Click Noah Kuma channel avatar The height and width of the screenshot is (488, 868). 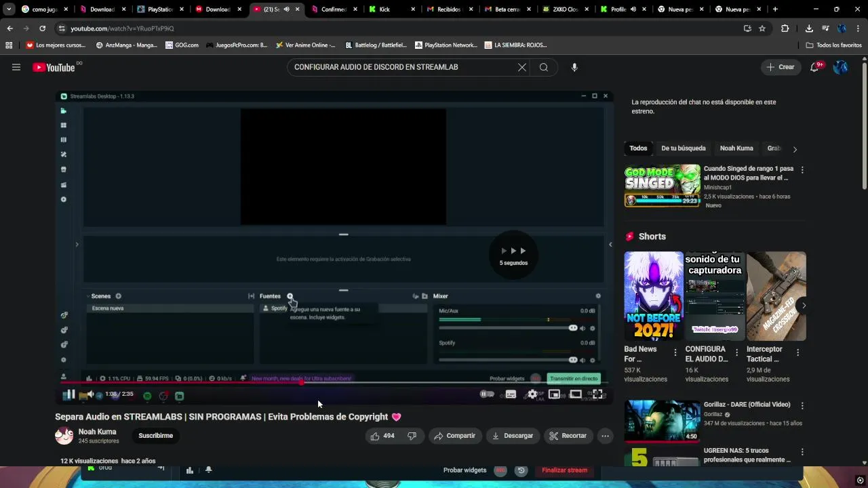[x=64, y=436]
